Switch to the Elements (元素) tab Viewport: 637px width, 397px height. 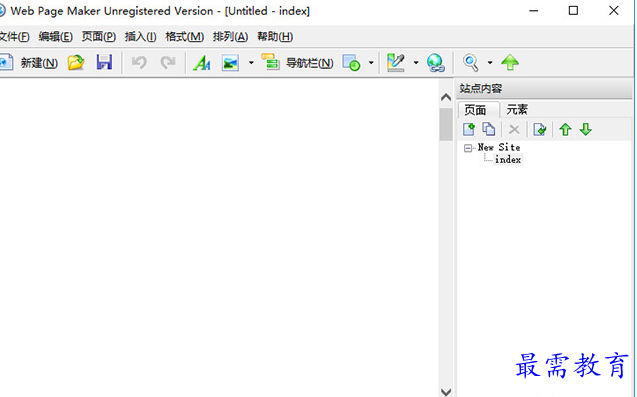pyautogui.click(x=517, y=110)
